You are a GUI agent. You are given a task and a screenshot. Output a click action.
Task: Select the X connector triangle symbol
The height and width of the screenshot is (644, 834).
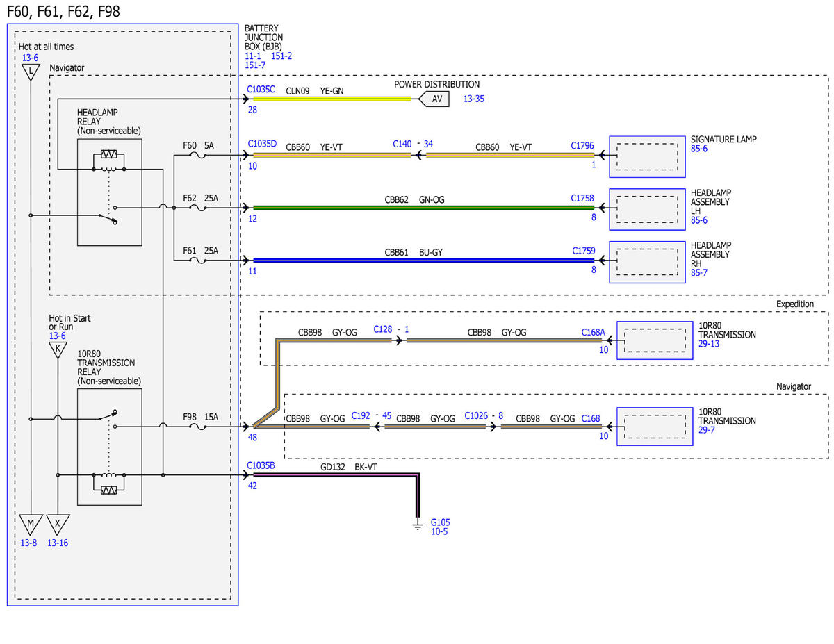[x=58, y=524]
